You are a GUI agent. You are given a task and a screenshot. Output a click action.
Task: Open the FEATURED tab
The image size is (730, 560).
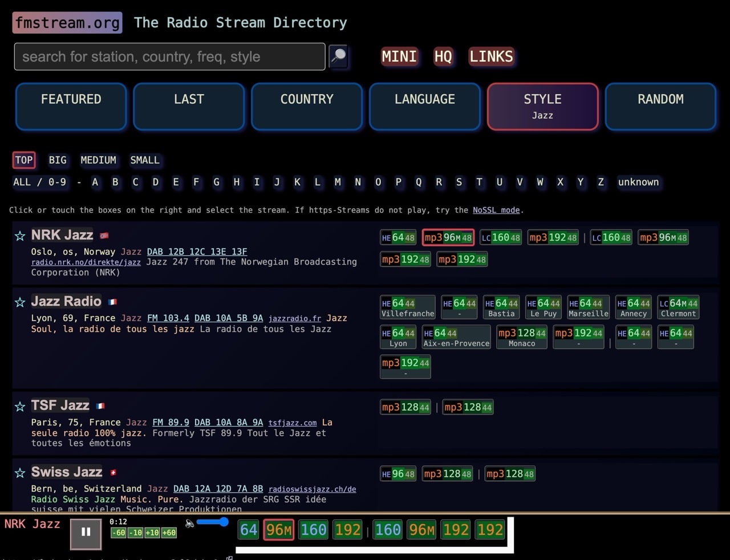point(71,107)
